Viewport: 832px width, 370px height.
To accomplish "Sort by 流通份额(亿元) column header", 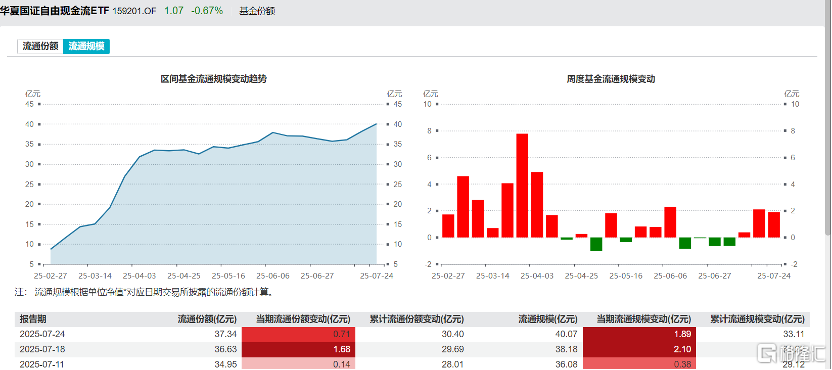I will click(207, 319).
